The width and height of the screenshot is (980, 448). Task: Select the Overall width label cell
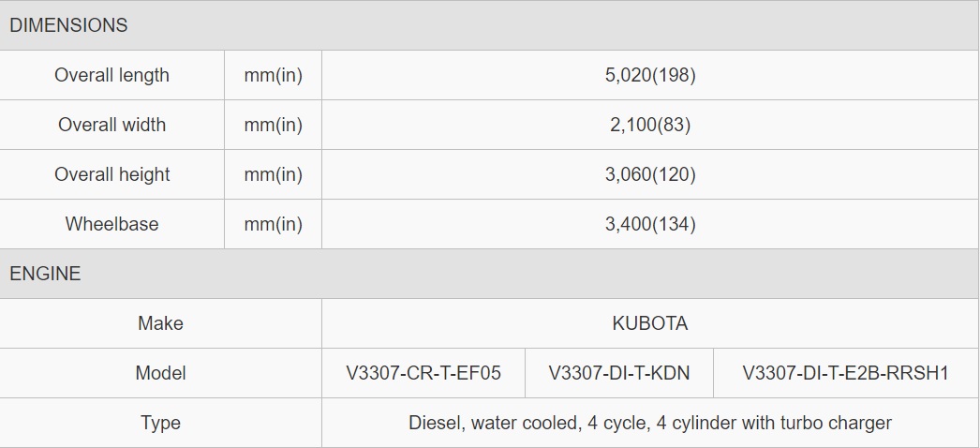pos(111,125)
